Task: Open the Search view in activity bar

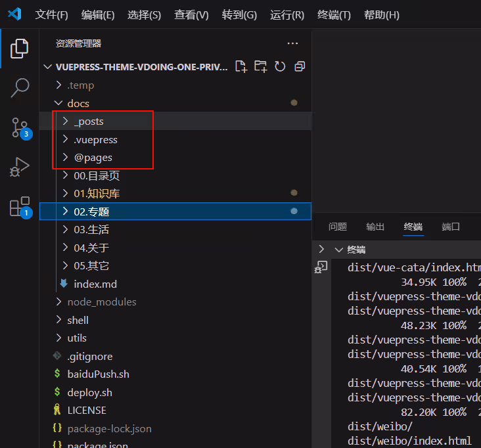Action: (20, 88)
